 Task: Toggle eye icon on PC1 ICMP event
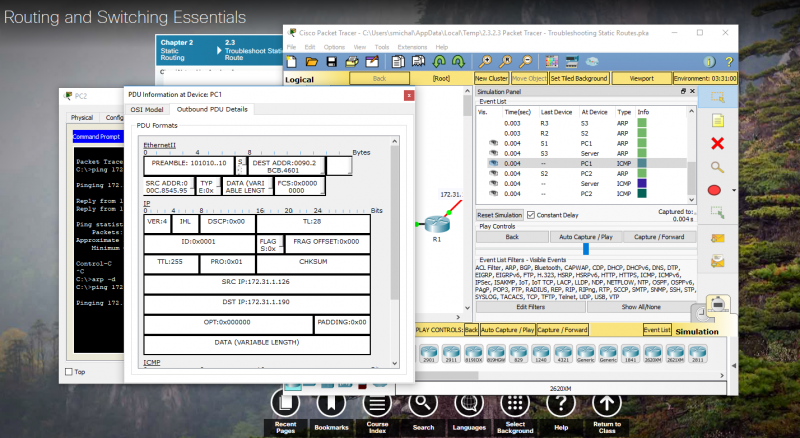[493, 163]
